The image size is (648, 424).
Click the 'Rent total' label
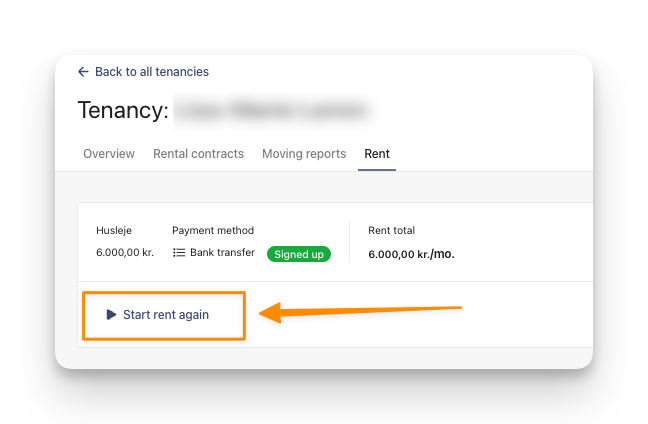click(x=391, y=231)
